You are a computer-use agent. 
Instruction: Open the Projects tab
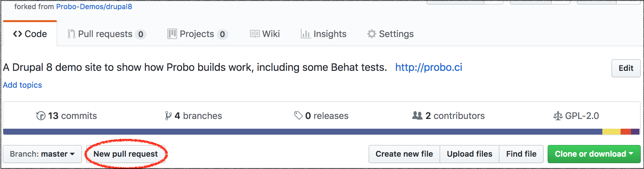(x=197, y=34)
